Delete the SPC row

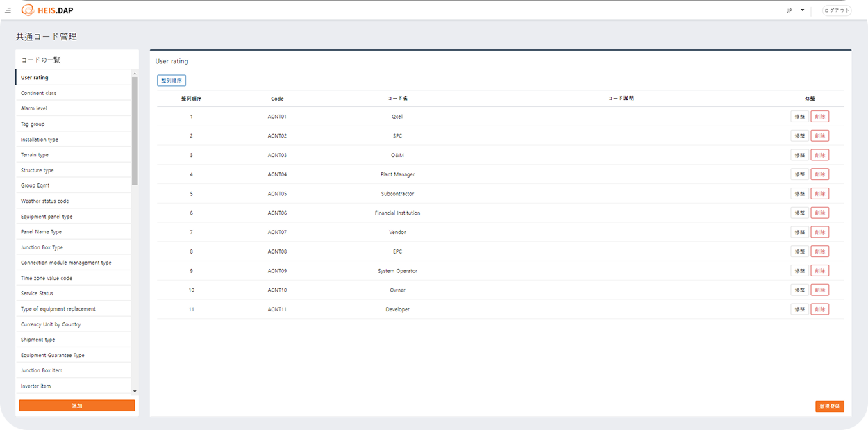click(x=819, y=136)
